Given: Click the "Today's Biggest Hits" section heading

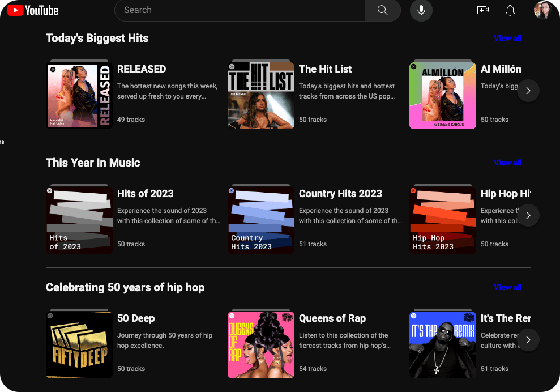Looking at the screenshot, I should (x=97, y=38).
